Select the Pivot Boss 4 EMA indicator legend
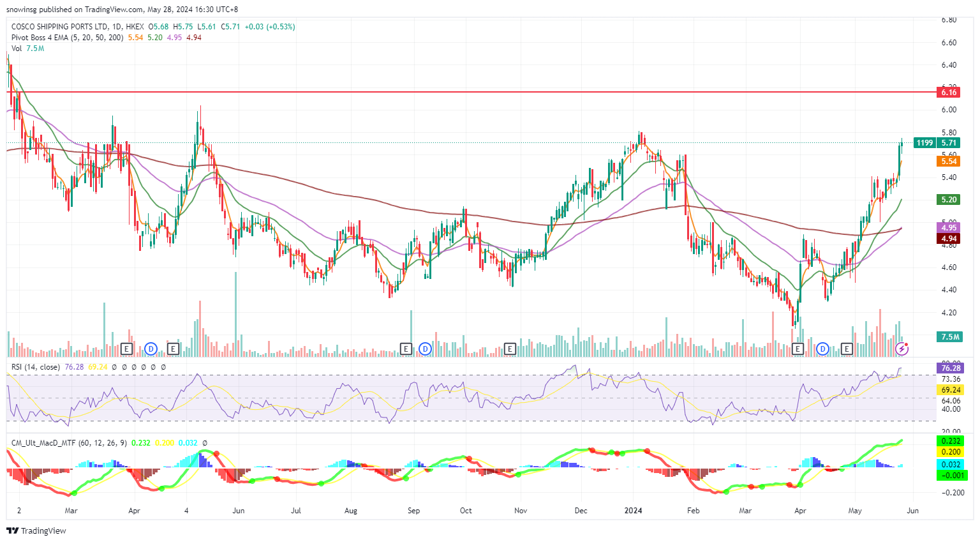 click(x=68, y=38)
